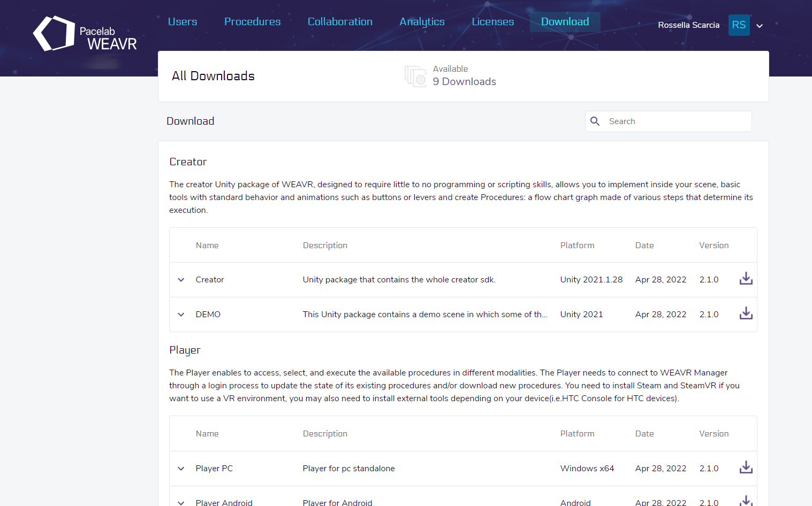The image size is (812, 506).
Task: Expand the Creator row details
Action: tap(181, 280)
